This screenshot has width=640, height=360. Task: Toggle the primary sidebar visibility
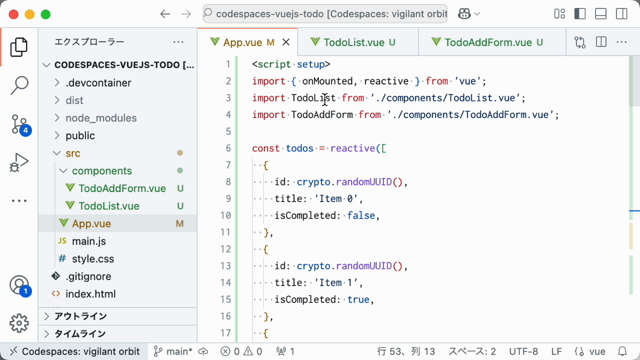click(580, 14)
